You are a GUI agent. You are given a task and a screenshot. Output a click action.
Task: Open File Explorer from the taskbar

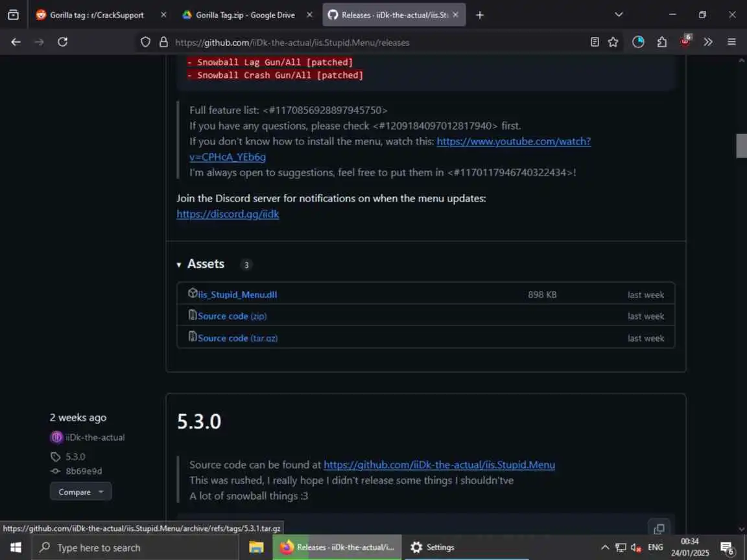click(x=256, y=547)
